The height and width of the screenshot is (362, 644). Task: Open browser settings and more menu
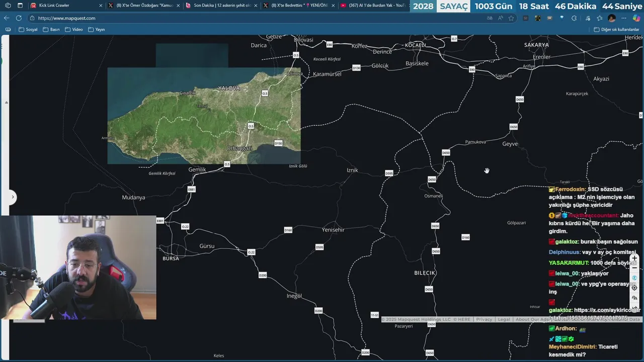coord(624,18)
